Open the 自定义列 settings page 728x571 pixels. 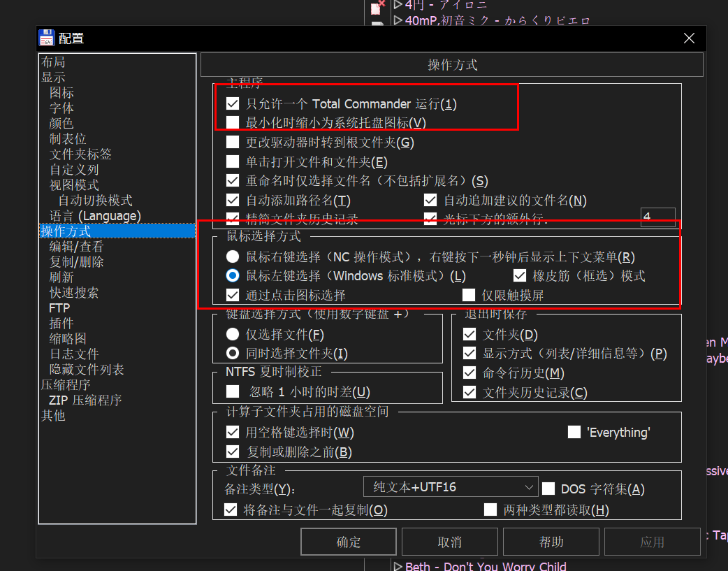(74, 169)
